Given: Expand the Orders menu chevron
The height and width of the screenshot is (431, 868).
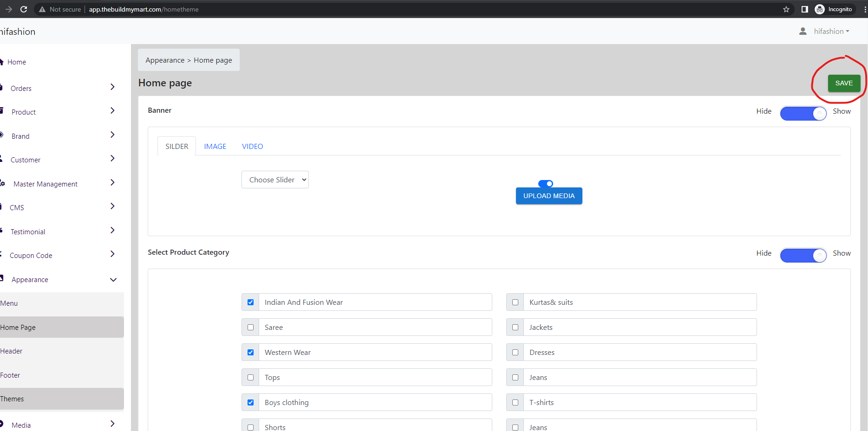Looking at the screenshot, I should point(112,87).
